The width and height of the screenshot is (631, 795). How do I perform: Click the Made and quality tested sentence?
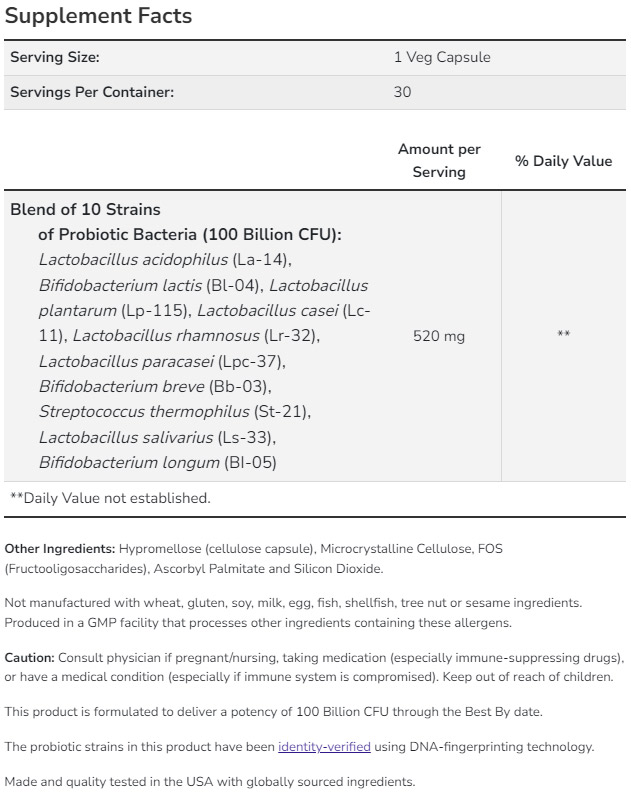(210, 781)
